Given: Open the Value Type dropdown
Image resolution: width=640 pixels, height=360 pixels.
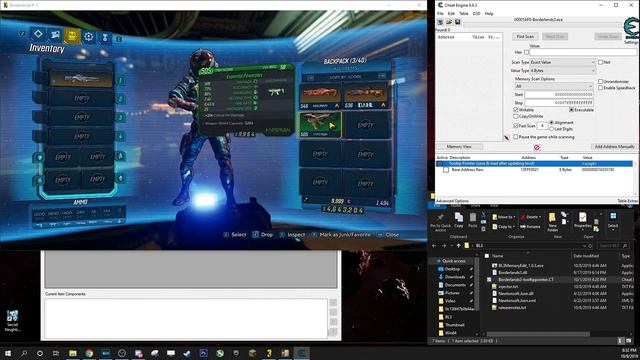Looking at the screenshot, I should coord(563,71).
